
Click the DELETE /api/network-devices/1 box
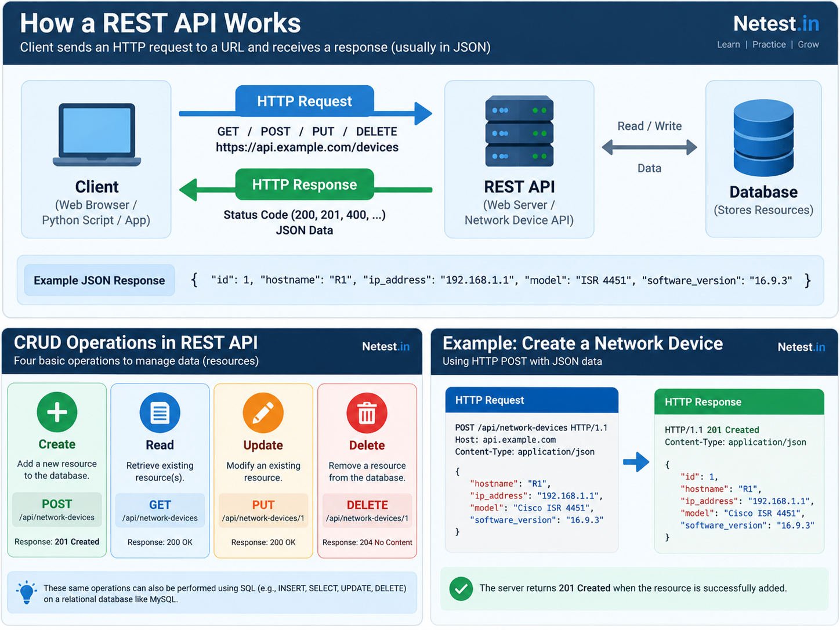point(367,510)
